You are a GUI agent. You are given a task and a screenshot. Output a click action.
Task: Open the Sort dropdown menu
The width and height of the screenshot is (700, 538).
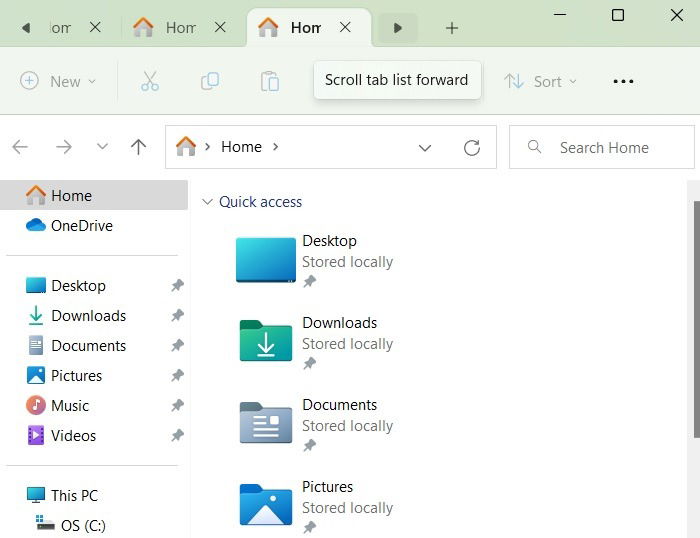541,81
